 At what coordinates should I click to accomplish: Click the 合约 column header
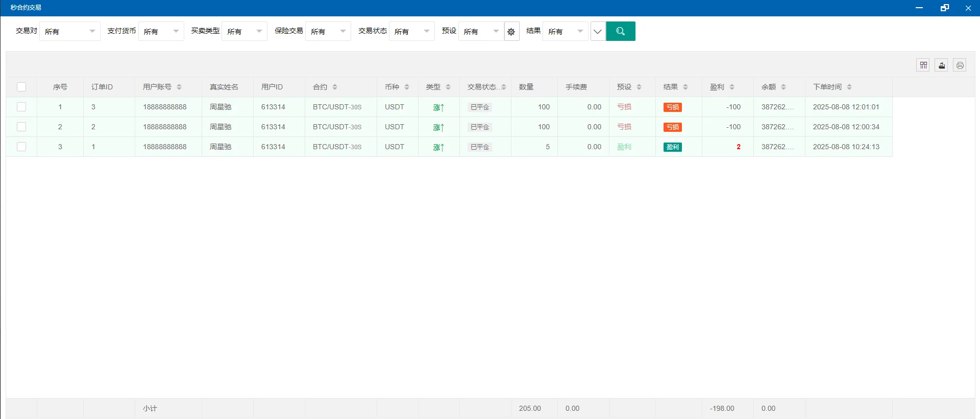click(321, 87)
